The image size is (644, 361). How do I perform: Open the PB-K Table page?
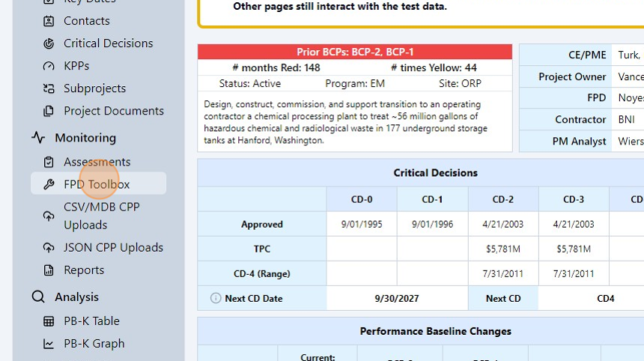coord(91,321)
